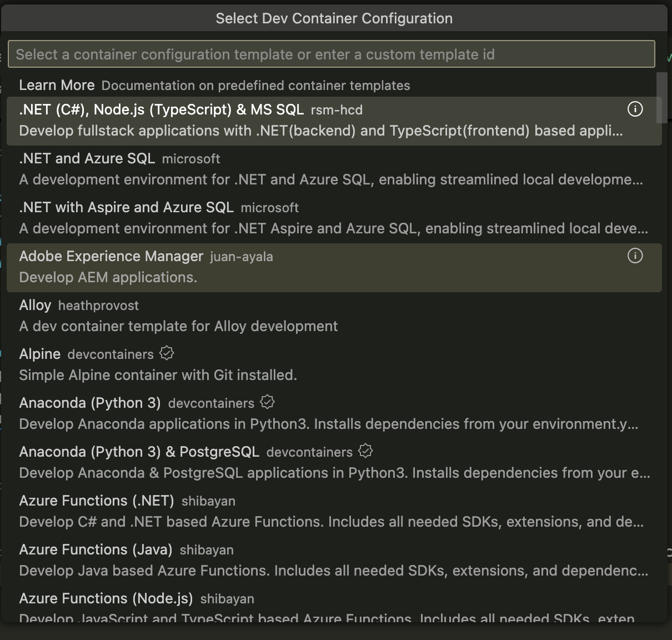Click verified badge on Anaconda & PostgreSQL row

[x=365, y=451]
